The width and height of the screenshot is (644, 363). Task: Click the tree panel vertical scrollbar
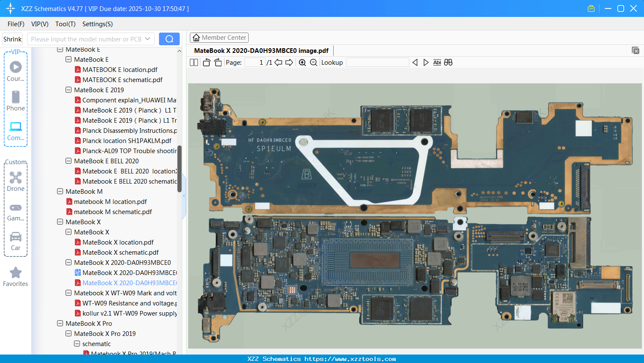(179, 169)
